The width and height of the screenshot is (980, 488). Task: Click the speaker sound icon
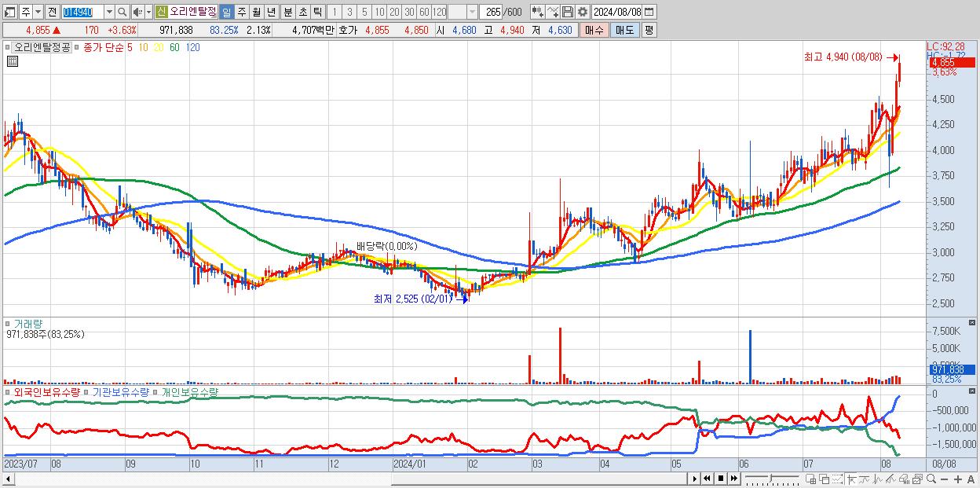point(137,12)
